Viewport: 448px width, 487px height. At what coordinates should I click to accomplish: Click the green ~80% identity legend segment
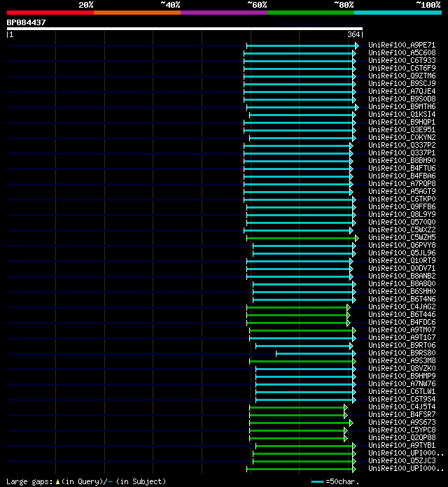tap(311, 13)
